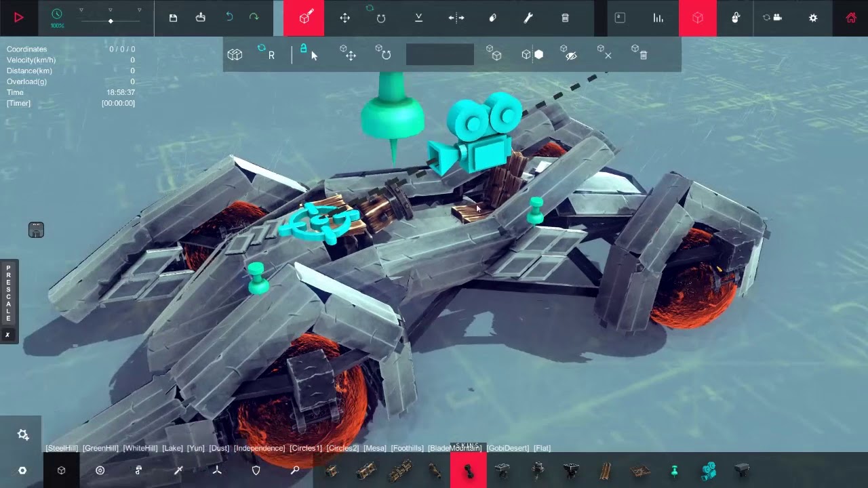Select the paint skin tool

pos(492,18)
